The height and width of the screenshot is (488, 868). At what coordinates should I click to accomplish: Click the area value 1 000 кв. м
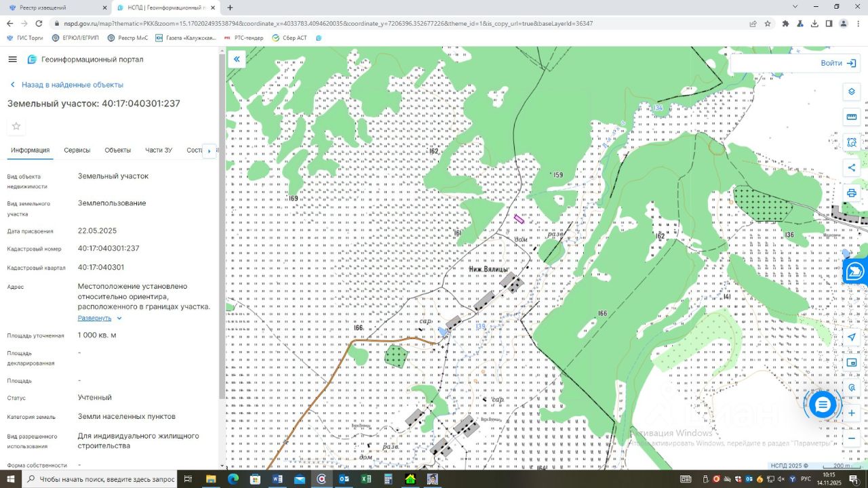97,335
